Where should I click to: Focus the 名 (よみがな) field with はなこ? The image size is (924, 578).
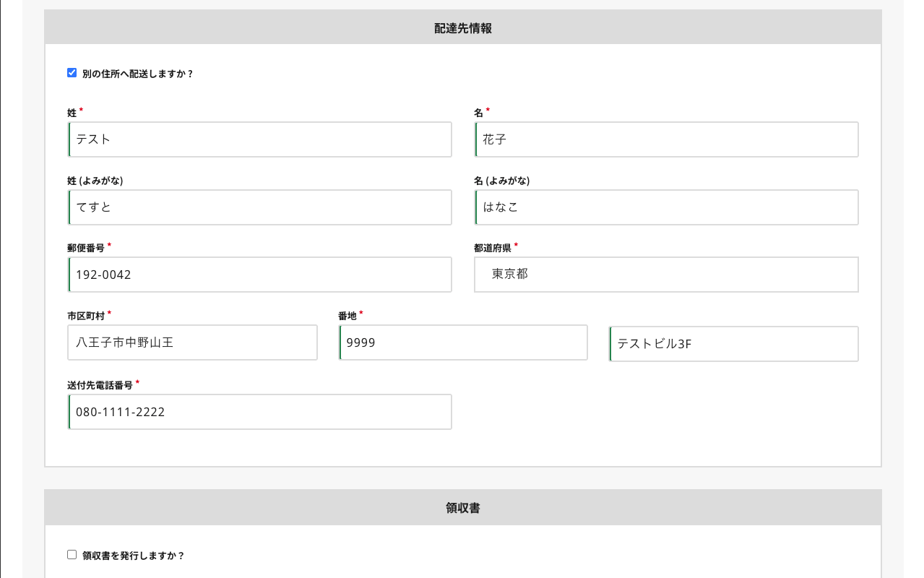(666, 207)
